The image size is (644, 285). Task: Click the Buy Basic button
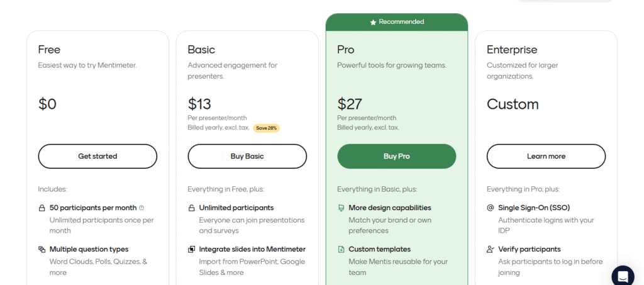click(247, 156)
